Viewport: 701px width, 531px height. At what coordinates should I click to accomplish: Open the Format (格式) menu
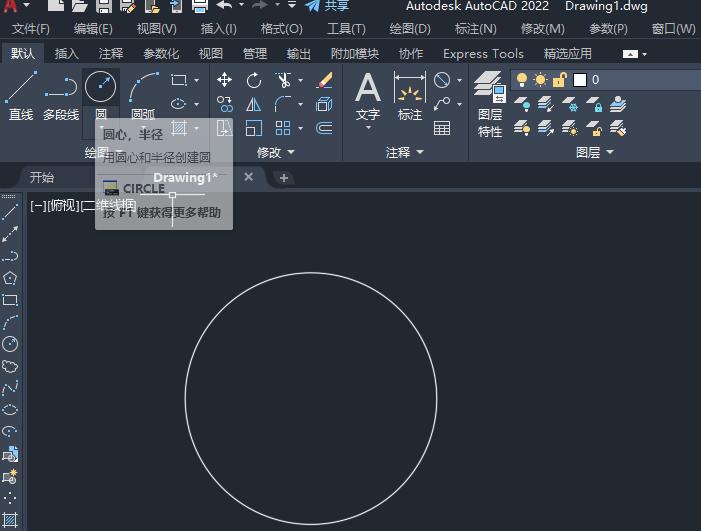coord(282,29)
